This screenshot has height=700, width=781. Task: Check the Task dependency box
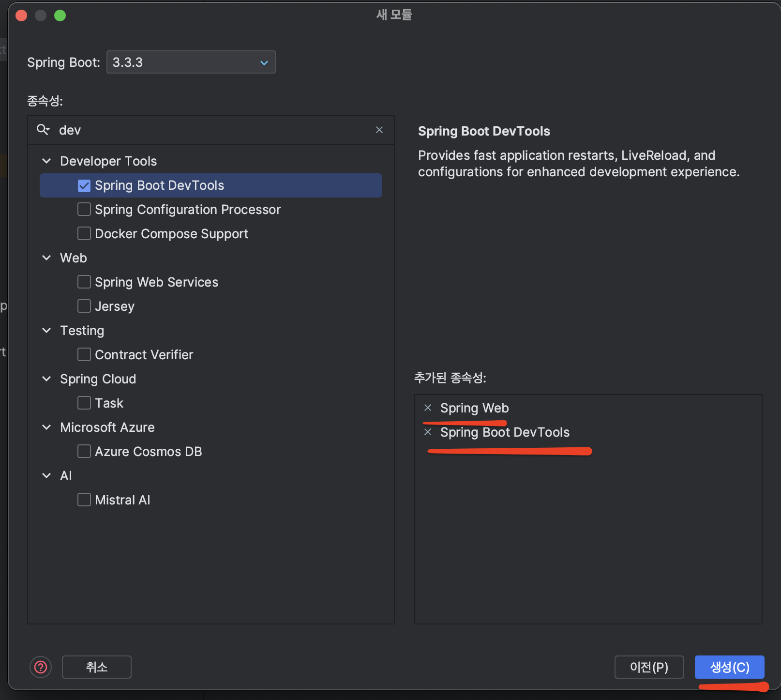(x=84, y=403)
